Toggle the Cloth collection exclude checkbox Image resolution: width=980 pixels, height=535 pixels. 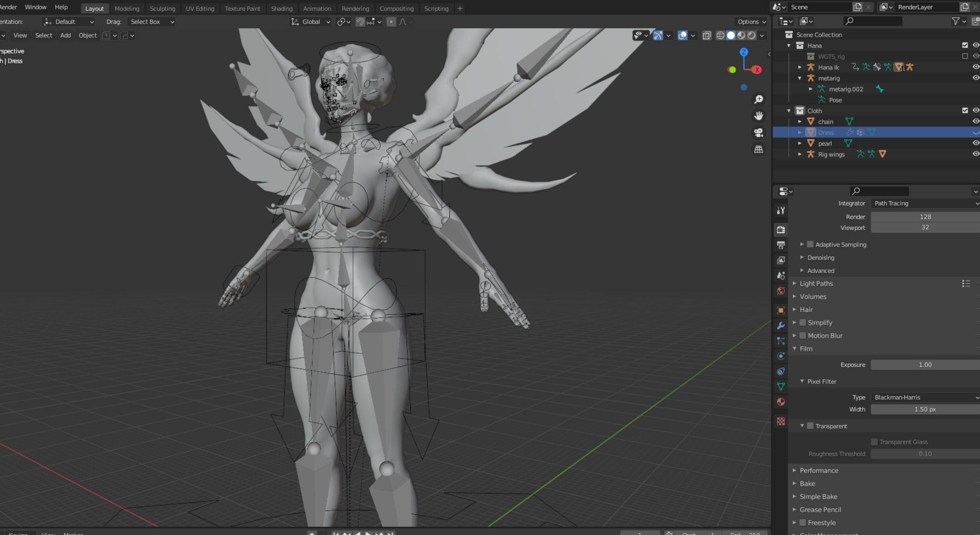(x=965, y=110)
